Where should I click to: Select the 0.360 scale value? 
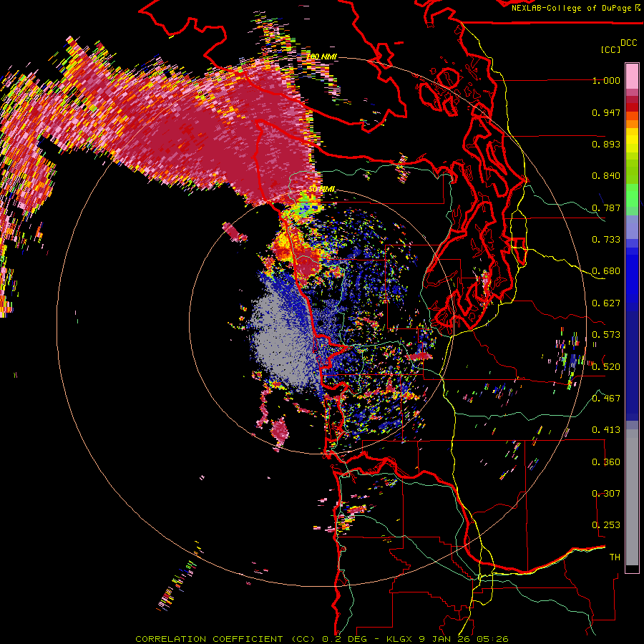coord(606,462)
